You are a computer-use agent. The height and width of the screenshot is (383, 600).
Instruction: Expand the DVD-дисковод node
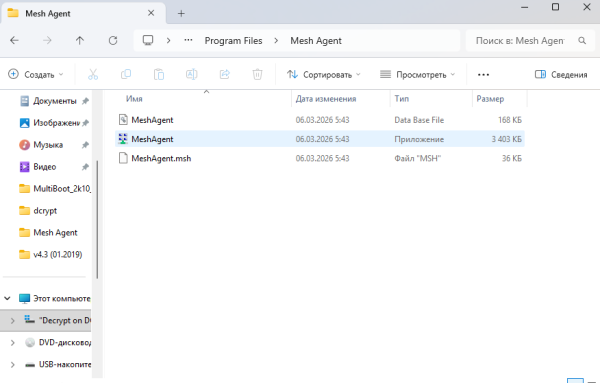point(12,342)
